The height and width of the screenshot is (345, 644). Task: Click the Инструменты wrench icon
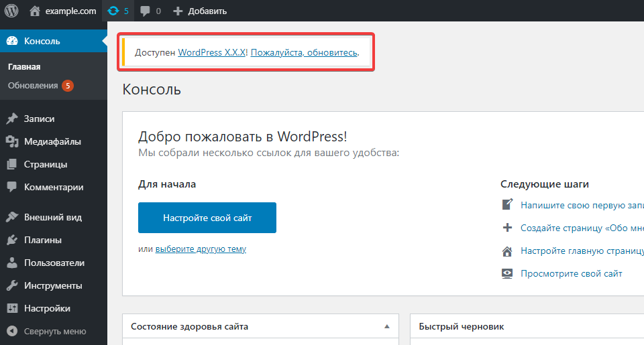tap(12, 285)
